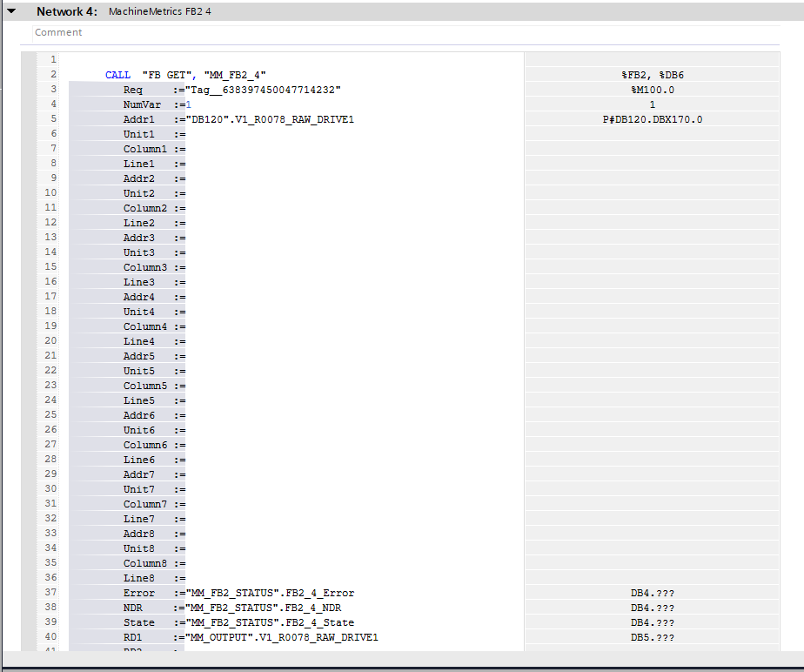Screen dimensions: 804x672
Task: Click the Addr2 parameter on line 9
Action: [139, 178]
